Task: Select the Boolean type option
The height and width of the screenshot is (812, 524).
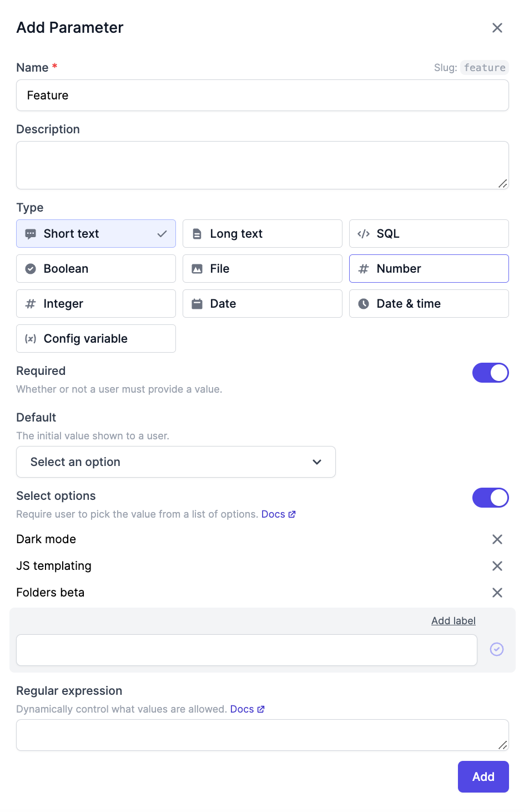Action: (96, 269)
